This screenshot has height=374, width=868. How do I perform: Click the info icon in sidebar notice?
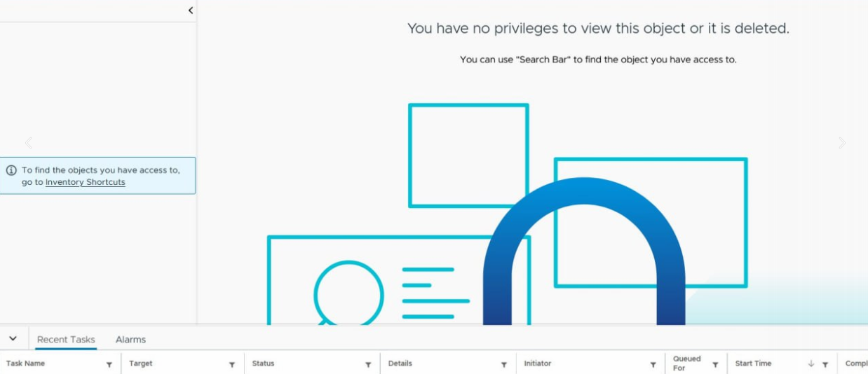(11, 170)
